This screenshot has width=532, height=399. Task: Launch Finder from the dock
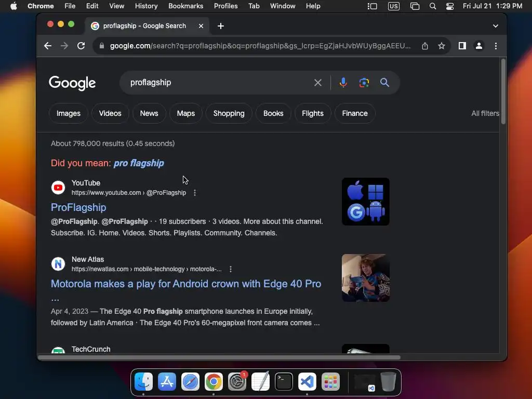tap(143, 381)
